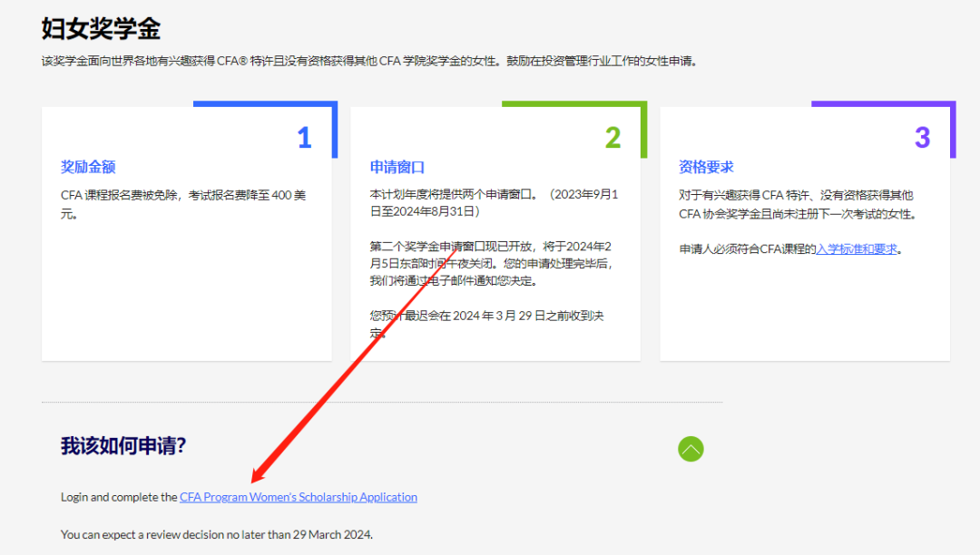Click the 申请窗口 card heading
980x555 pixels.
click(x=397, y=167)
